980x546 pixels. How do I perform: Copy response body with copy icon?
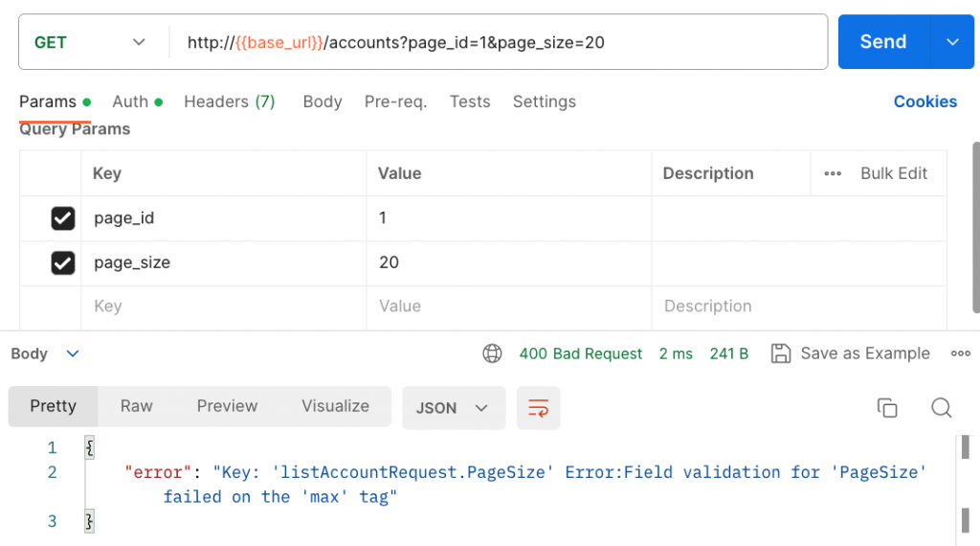[887, 408]
